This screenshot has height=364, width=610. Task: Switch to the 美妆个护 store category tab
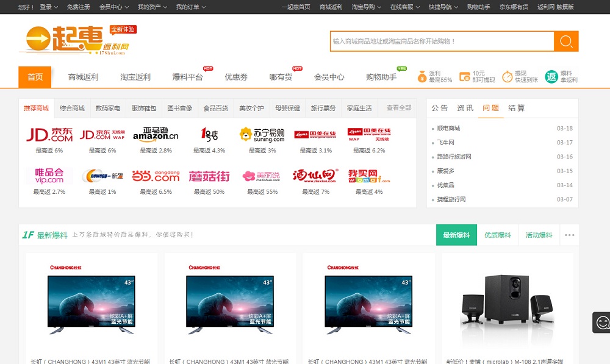pyautogui.click(x=251, y=108)
